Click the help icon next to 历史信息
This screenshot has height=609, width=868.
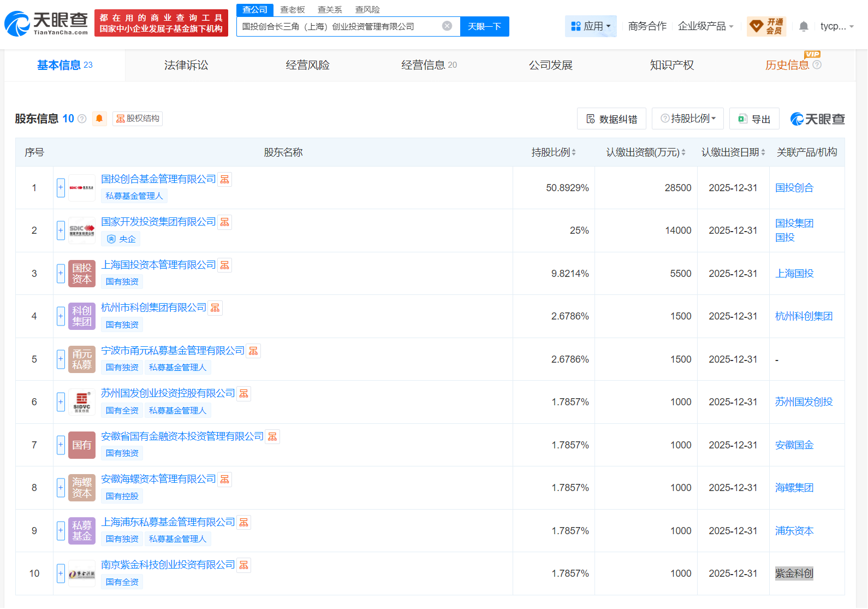pyautogui.click(x=817, y=65)
